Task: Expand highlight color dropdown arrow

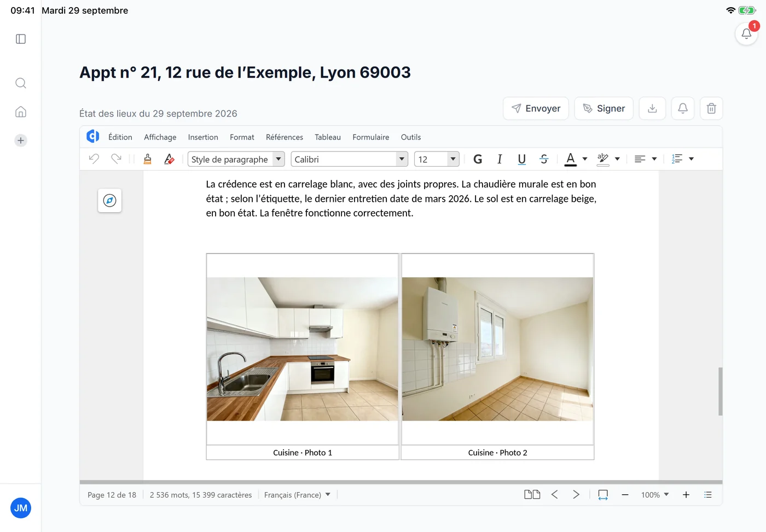Action: (x=617, y=159)
